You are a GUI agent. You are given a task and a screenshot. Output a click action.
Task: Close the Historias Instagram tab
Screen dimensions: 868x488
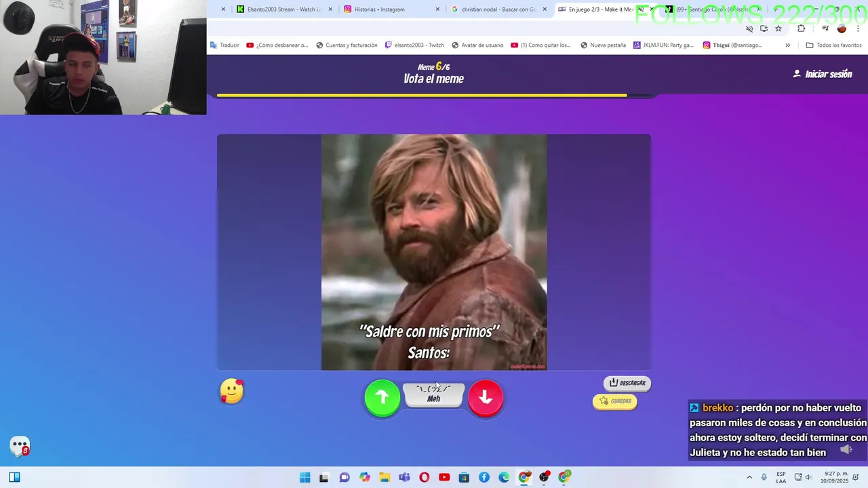coord(437,9)
